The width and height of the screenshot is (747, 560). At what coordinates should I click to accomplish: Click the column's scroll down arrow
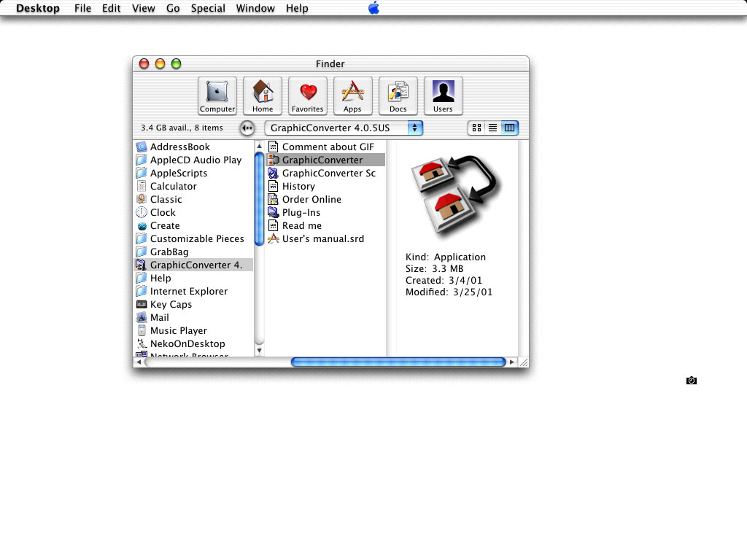[x=259, y=351]
